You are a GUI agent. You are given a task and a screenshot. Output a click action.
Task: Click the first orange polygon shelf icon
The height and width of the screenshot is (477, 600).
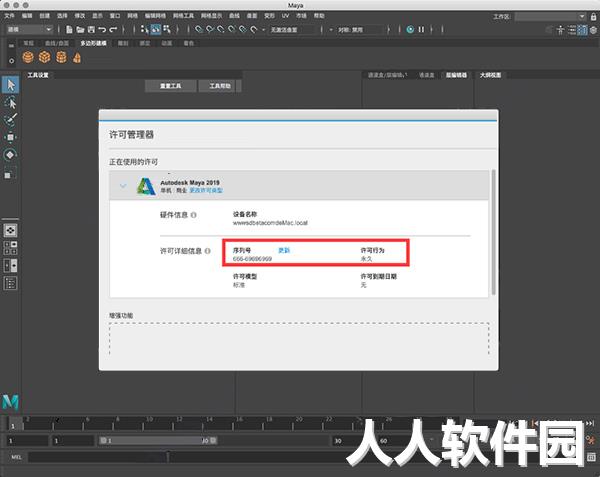pyautogui.click(x=28, y=57)
